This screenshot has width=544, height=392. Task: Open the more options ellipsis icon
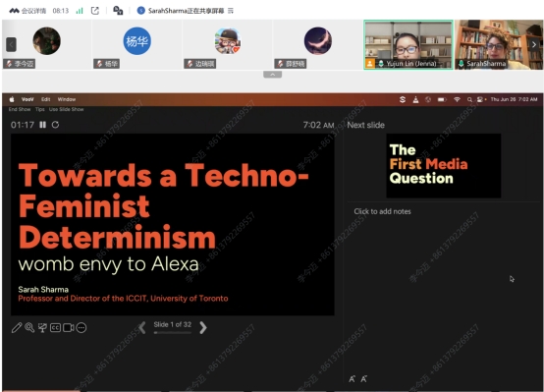[x=82, y=327]
